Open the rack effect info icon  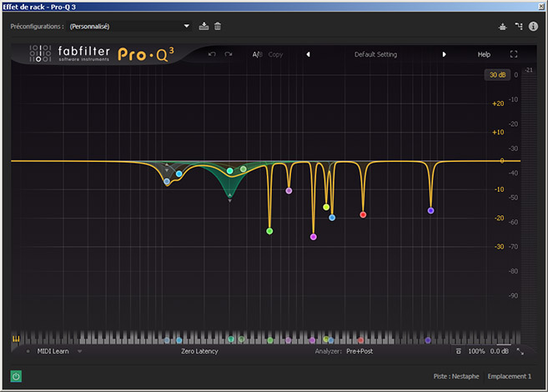pyautogui.click(x=533, y=26)
